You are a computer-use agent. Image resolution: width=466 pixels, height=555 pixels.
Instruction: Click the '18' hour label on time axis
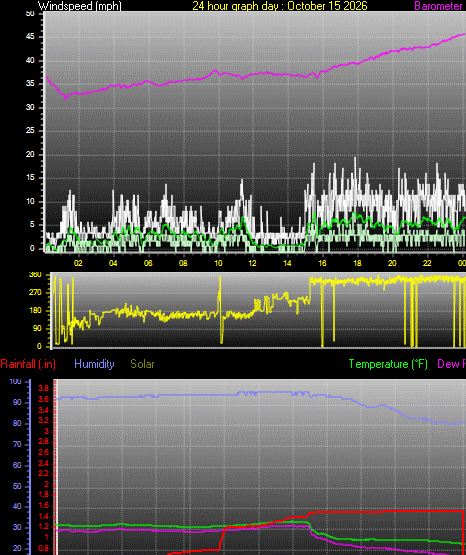click(357, 263)
